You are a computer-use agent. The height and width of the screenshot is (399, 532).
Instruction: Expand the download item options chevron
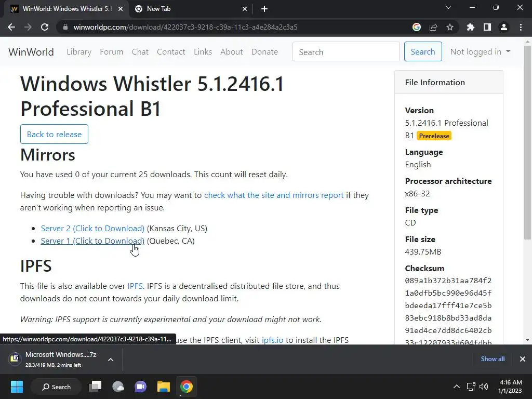point(111,360)
